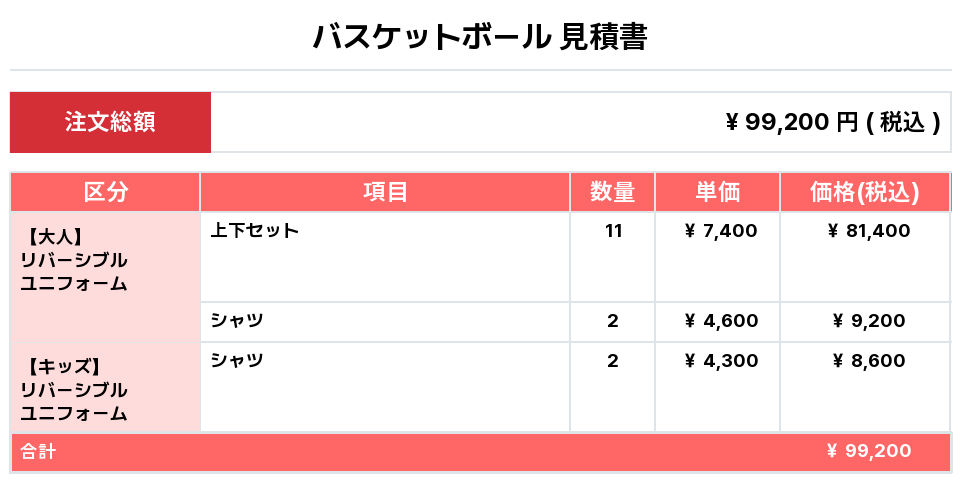Select the red 注文総額 label
The height and width of the screenshot is (483, 961).
110,122
